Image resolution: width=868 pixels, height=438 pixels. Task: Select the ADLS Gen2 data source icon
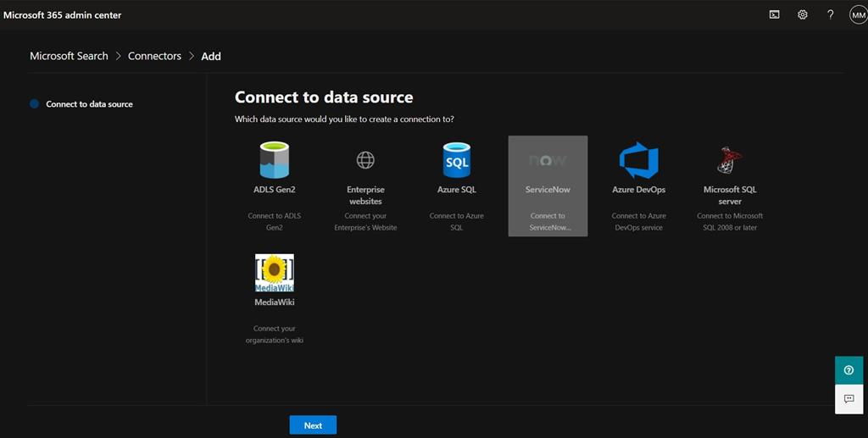point(275,160)
